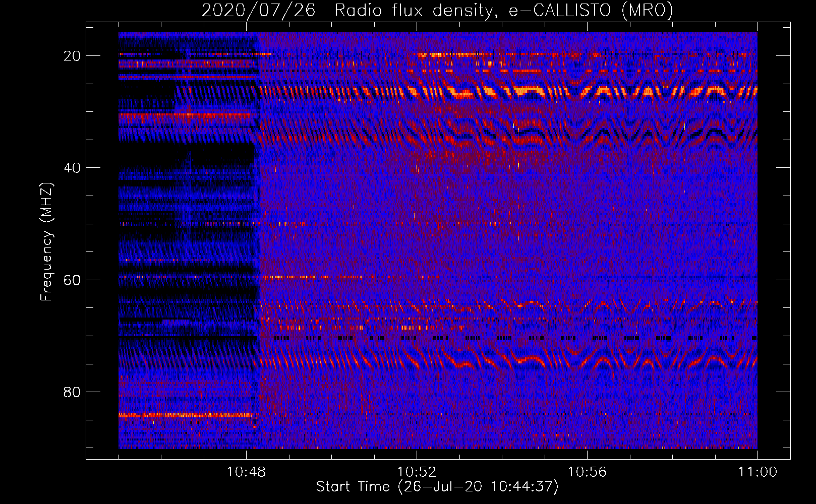Click the frequency tick label 20
The height and width of the screenshot is (504, 816).
(72, 56)
